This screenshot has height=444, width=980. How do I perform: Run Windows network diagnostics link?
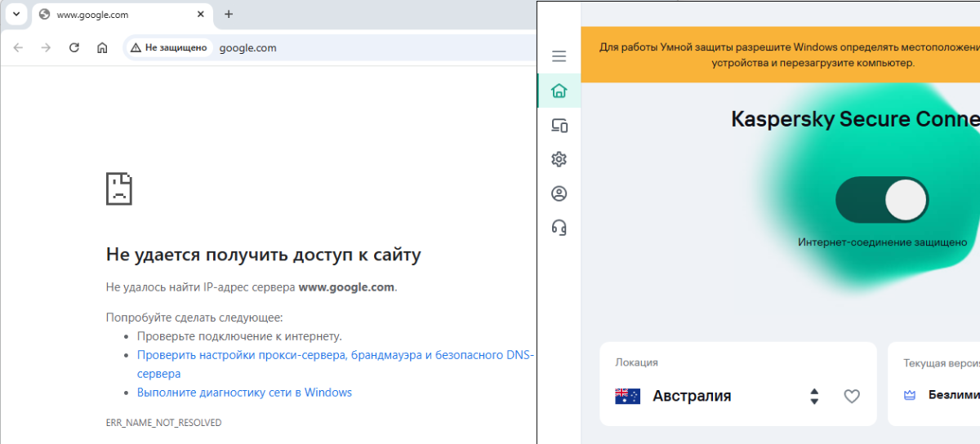point(244,393)
